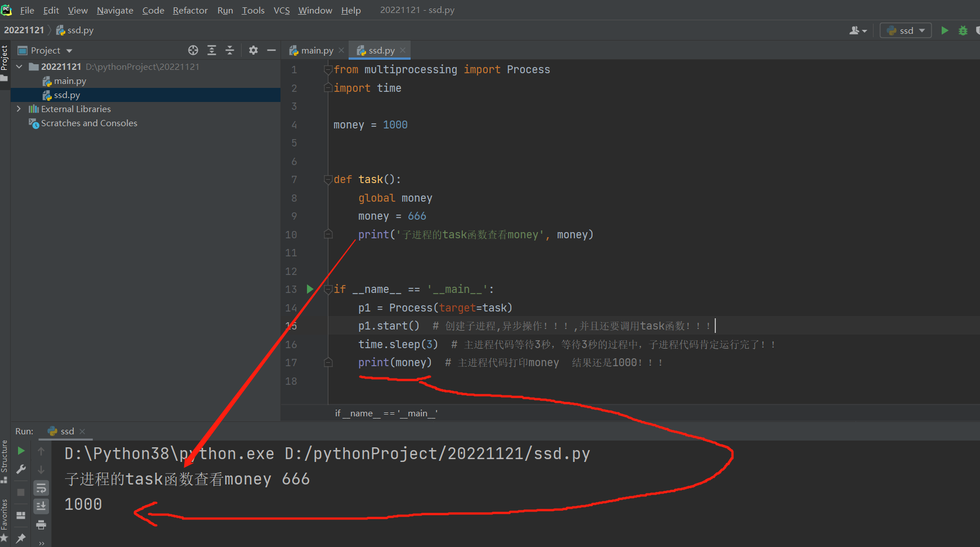This screenshot has height=547, width=980.
Task: Click the 'money = 1000' code on line 4
Action: pyautogui.click(x=371, y=124)
